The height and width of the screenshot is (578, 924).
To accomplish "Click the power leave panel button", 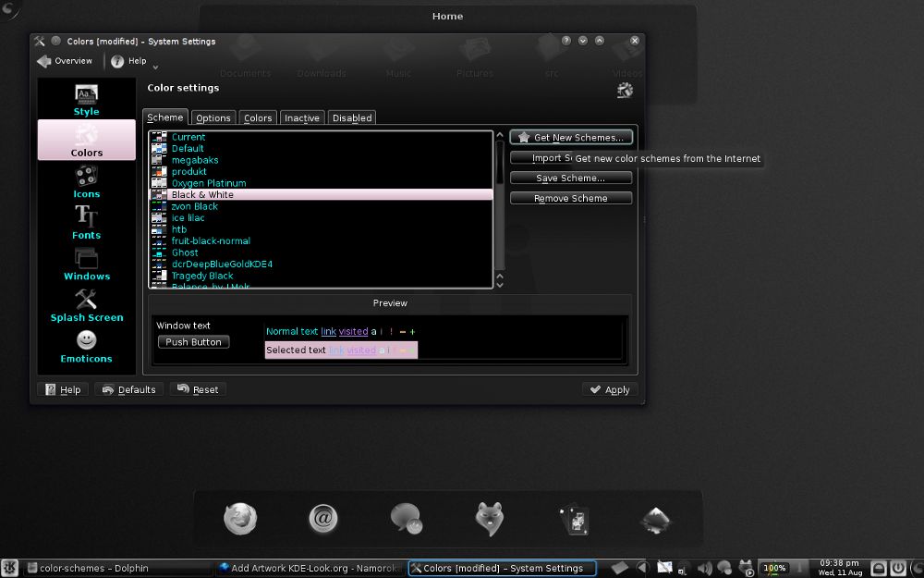I will 897,568.
